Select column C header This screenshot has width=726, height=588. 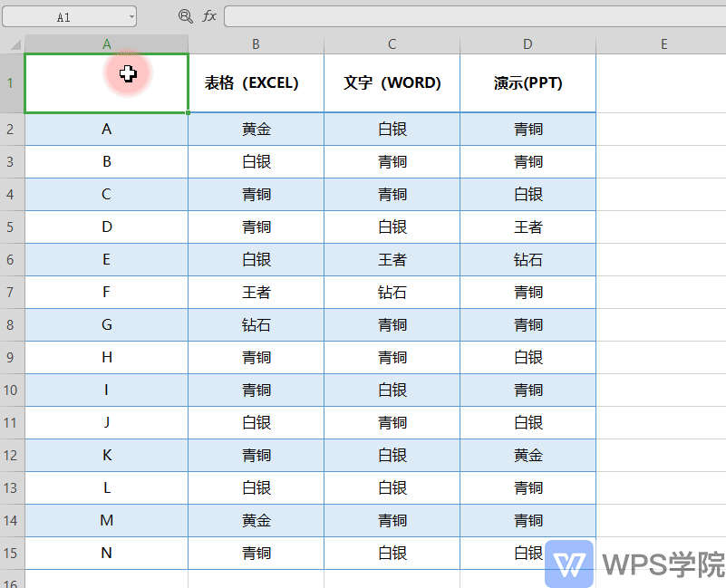pyautogui.click(x=392, y=44)
